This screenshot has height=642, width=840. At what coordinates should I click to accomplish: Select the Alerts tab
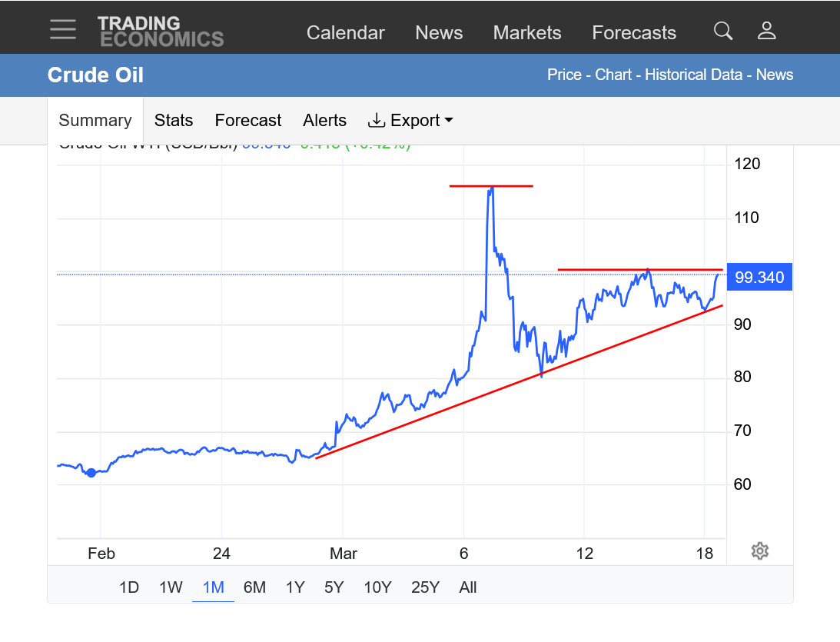pyautogui.click(x=324, y=121)
